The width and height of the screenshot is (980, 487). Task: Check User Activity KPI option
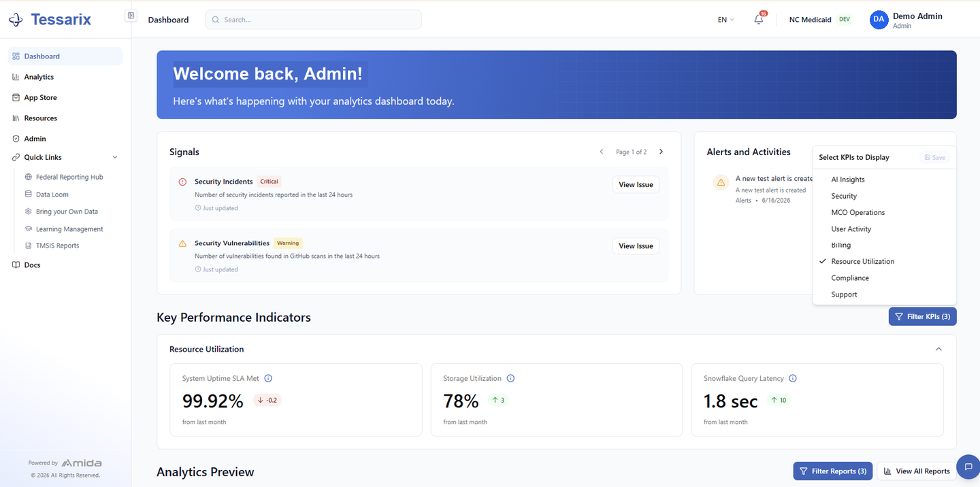(x=884, y=229)
